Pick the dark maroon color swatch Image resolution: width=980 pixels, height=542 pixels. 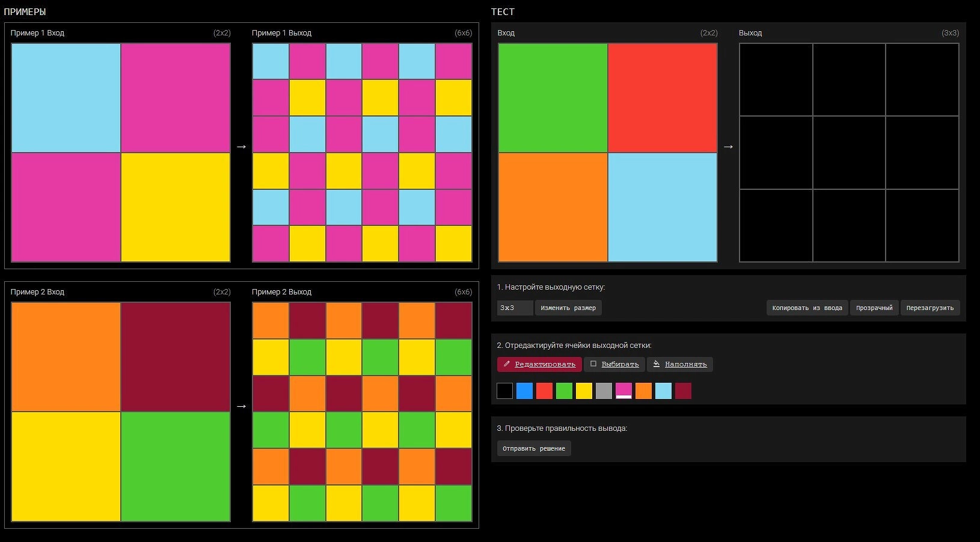tap(684, 391)
